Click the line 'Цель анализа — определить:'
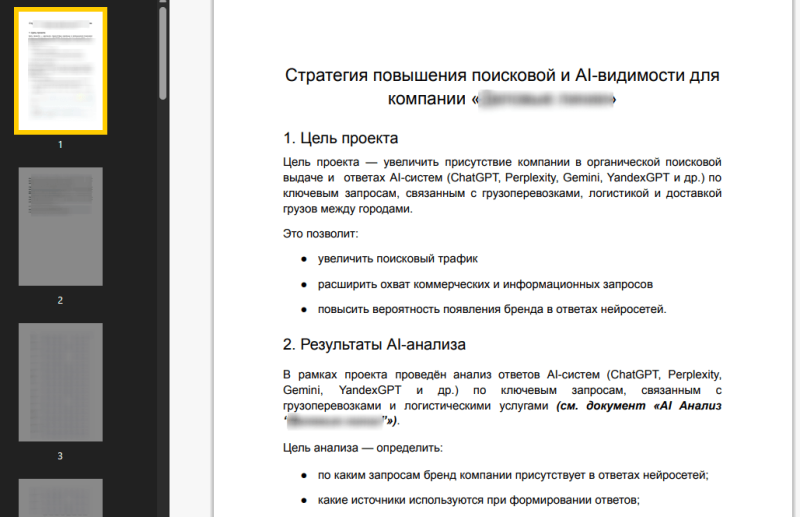This screenshot has width=800, height=517. [363, 448]
